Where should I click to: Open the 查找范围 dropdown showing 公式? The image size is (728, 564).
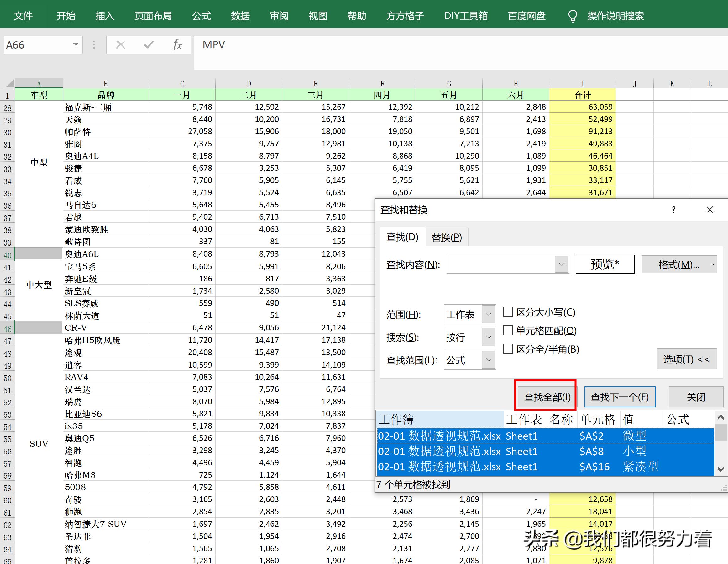pyautogui.click(x=489, y=360)
